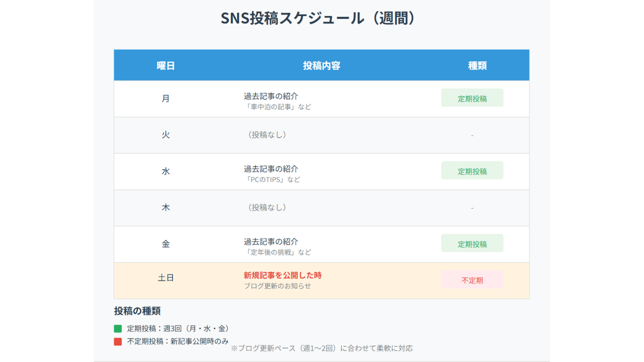The image size is (644, 362).
Task: Select the 種類 column header
Action: click(x=477, y=66)
